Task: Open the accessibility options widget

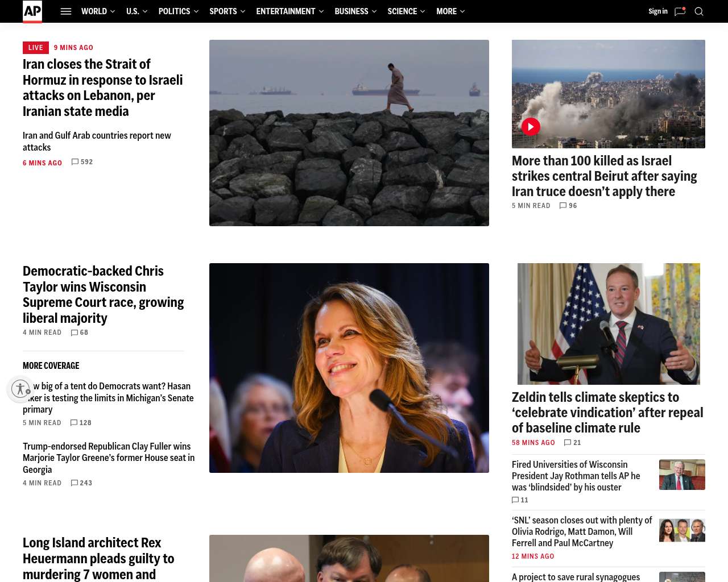Action: [x=20, y=389]
